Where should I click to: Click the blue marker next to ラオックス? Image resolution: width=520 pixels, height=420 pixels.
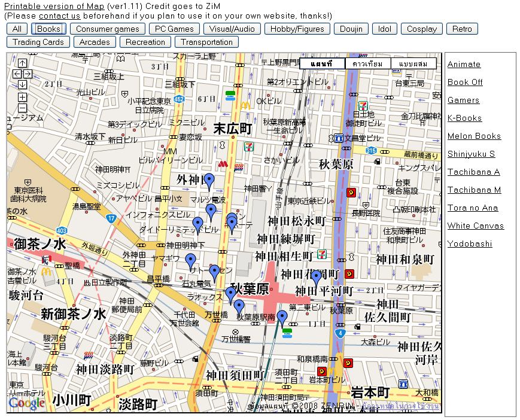230,296
